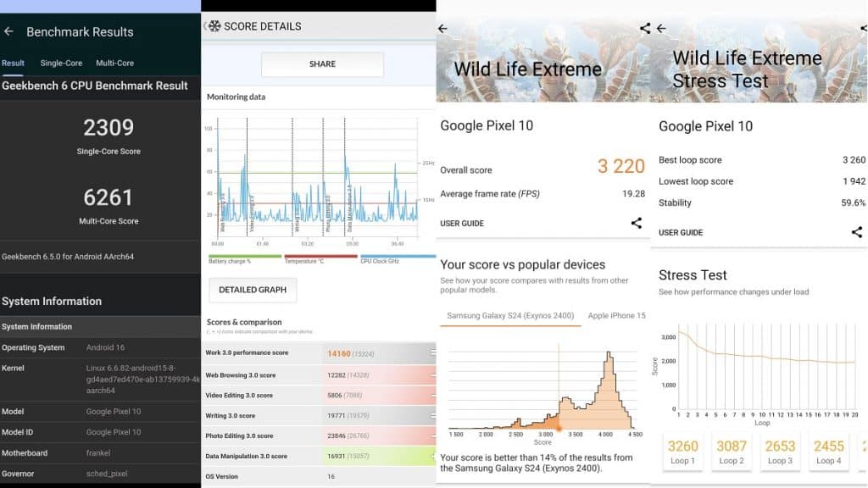Go back from Wild Life Extreme Stress Test
868x488 pixels.
coord(661,28)
